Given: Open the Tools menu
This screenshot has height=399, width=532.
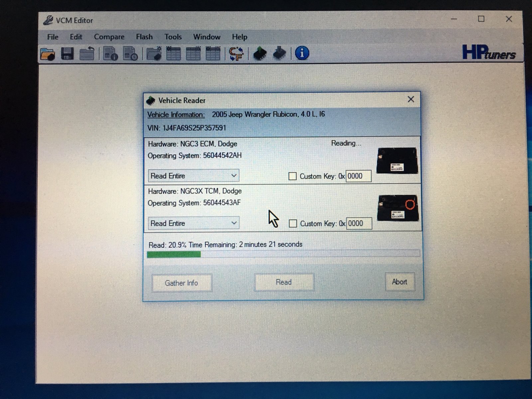Looking at the screenshot, I should point(173,37).
